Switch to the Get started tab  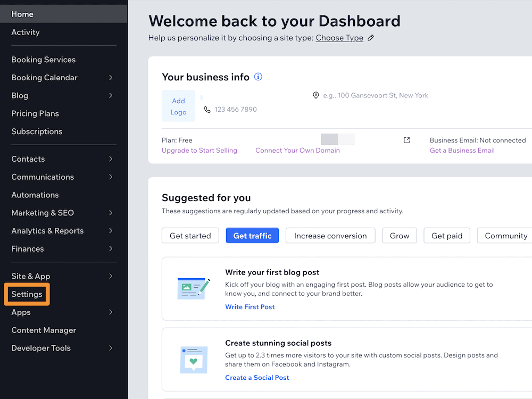pos(190,235)
